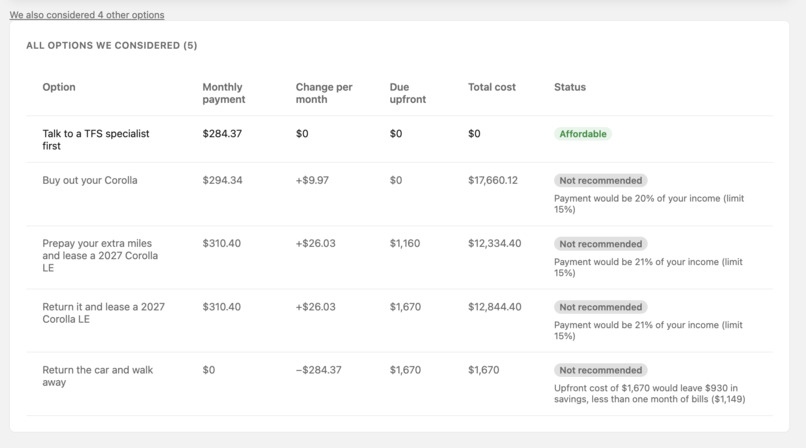Select the 'Talk to a TFS specialist first' option
The image size is (806, 448).
click(96, 140)
